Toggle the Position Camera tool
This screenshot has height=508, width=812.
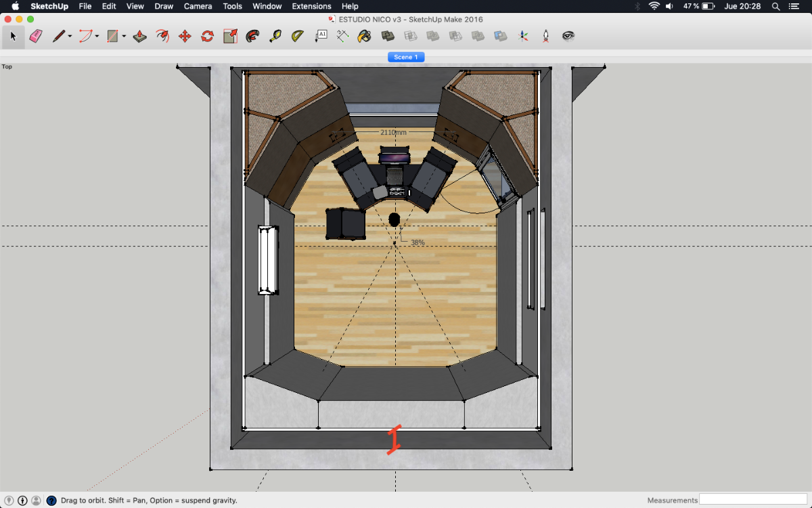[x=546, y=36]
